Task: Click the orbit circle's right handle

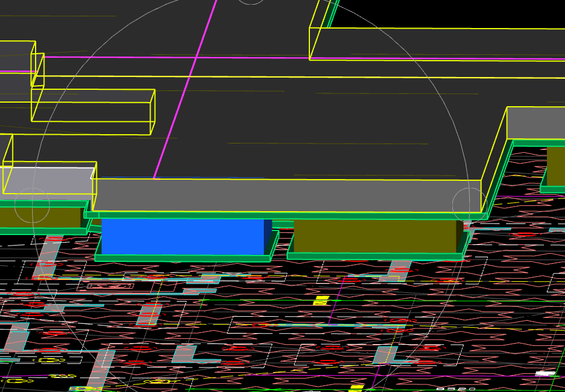Action: [470, 205]
